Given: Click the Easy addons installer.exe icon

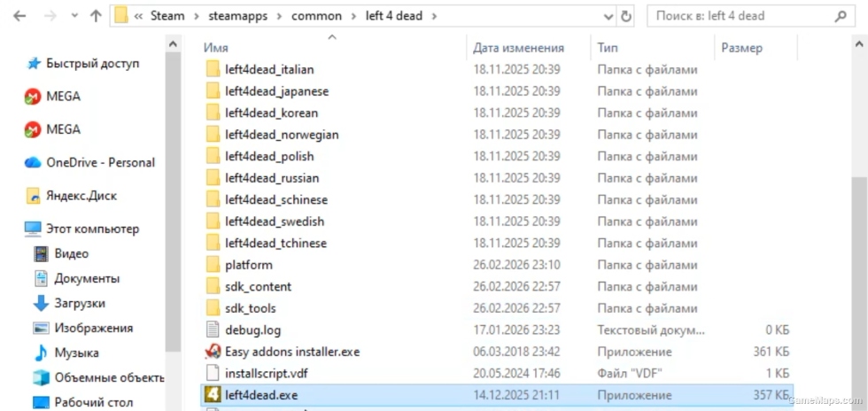Looking at the screenshot, I should click(213, 351).
